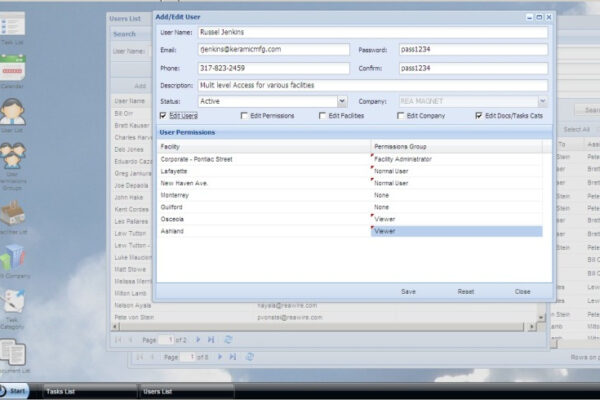Click the Reset button
The height and width of the screenshot is (400, 600).
pyautogui.click(x=465, y=291)
